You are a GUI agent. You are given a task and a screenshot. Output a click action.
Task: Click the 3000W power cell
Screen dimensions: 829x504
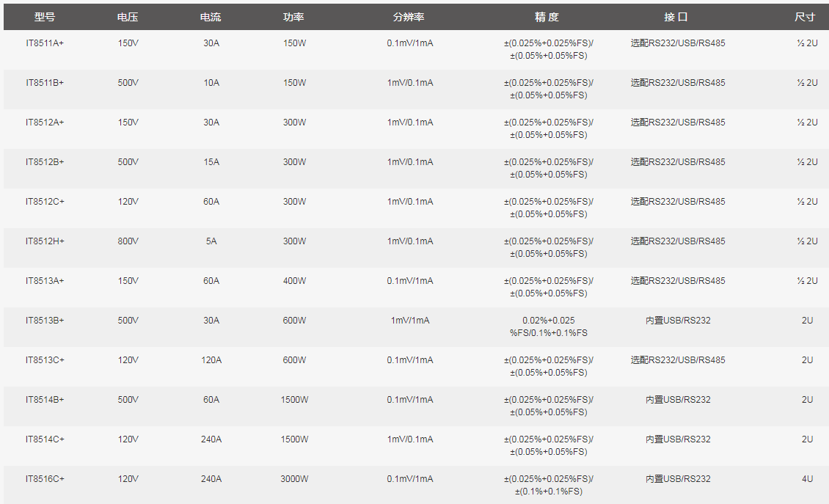pyautogui.click(x=294, y=479)
